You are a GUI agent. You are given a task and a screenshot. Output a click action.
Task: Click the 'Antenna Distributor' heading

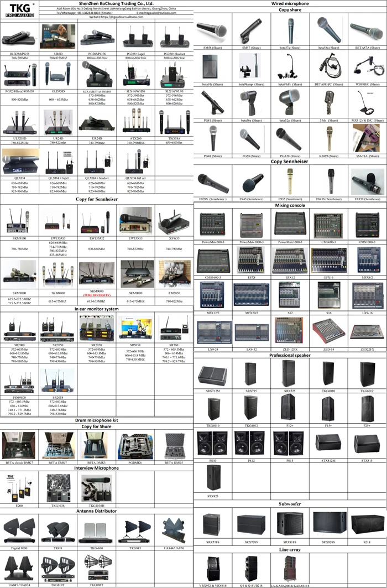(96, 511)
